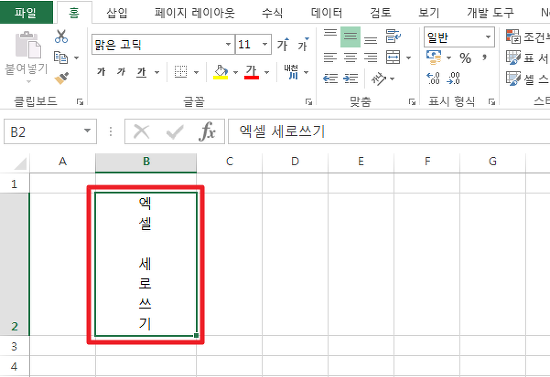
Task: Open the font size 11 dropdown
Action: click(x=265, y=45)
